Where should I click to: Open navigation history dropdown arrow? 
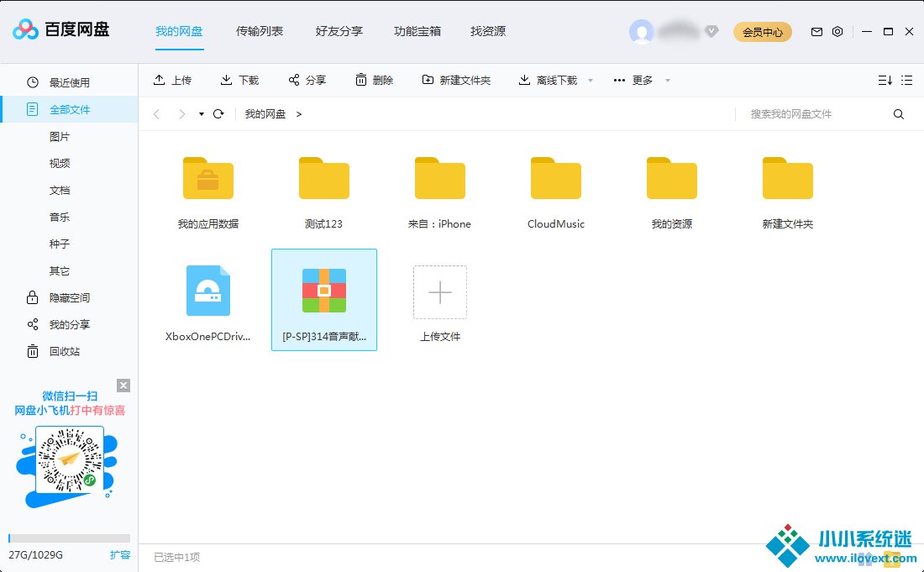click(202, 114)
